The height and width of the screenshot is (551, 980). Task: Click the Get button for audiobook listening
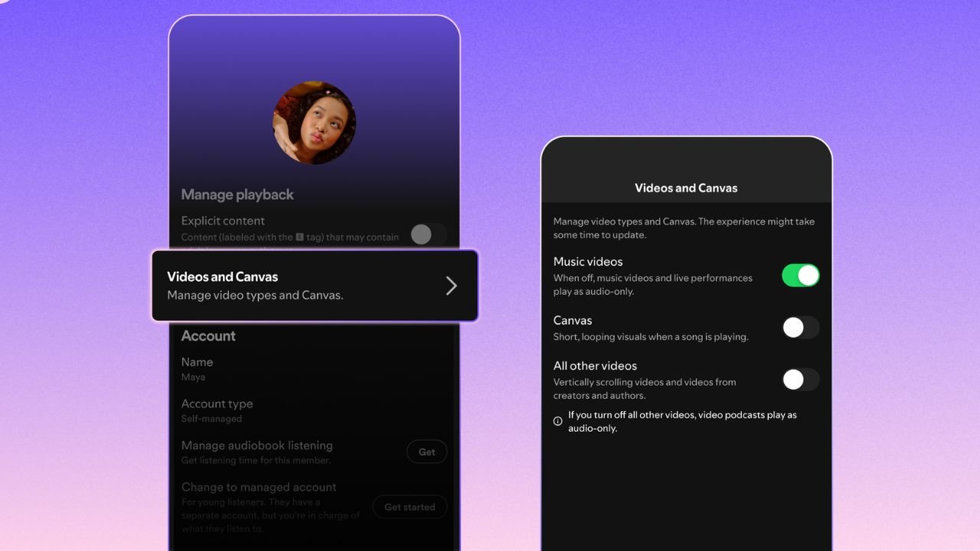click(x=426, y=452)
